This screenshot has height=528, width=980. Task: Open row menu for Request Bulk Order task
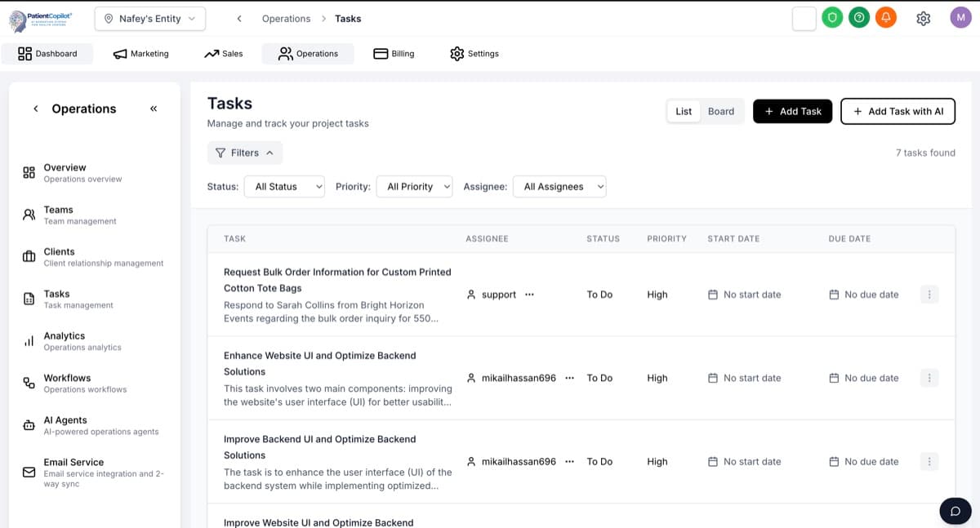click(929, 295)
